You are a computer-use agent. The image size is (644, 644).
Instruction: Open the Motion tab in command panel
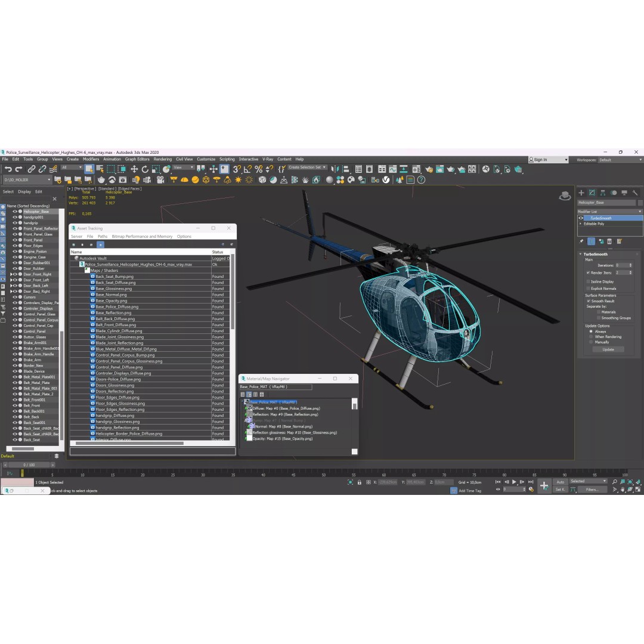coord(614,193)
